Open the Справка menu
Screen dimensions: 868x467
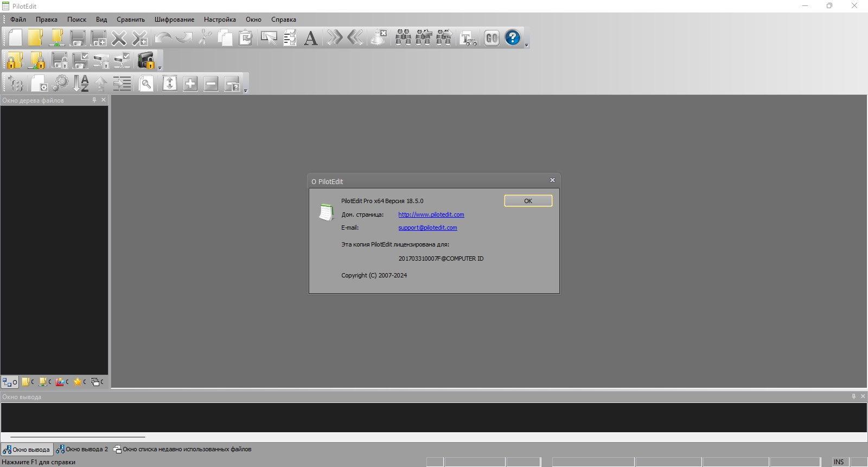[x=284, y=20]
